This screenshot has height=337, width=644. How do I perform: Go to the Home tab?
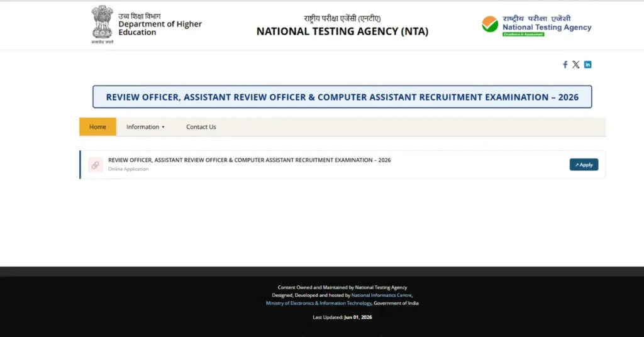coord(97,127)
